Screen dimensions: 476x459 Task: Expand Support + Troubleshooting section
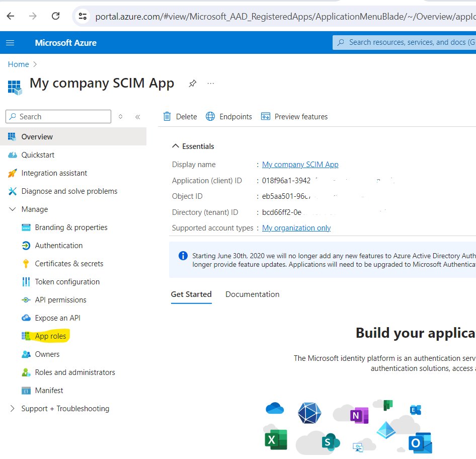tap(12, 409)
